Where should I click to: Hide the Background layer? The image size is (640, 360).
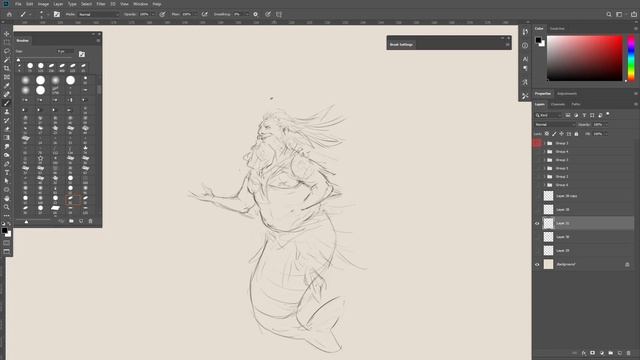537,264
